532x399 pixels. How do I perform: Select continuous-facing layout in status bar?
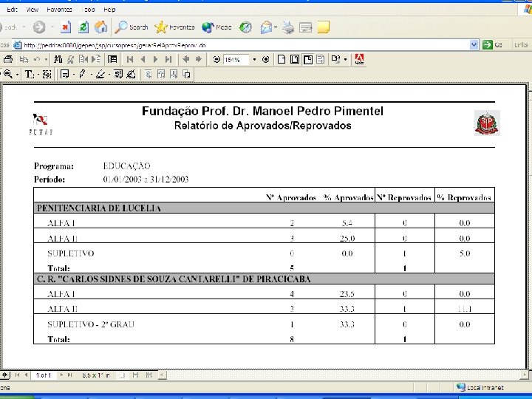click(149, 375)
